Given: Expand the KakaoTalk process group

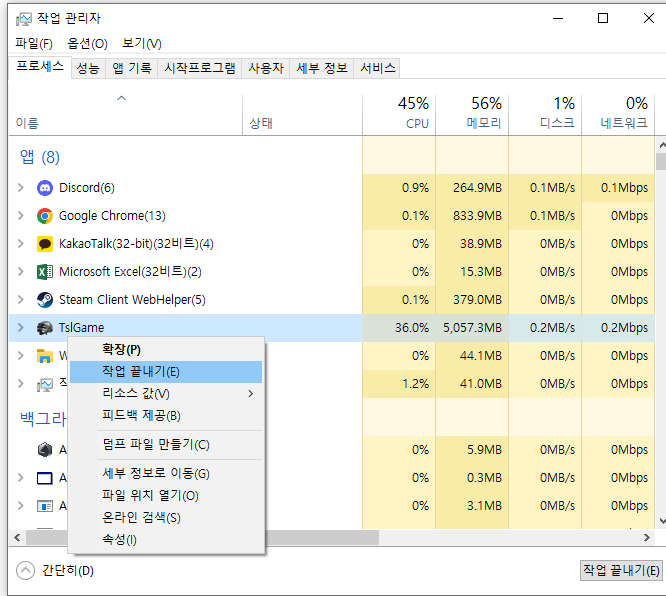Looking at the screenshot, I should (20, 244).
